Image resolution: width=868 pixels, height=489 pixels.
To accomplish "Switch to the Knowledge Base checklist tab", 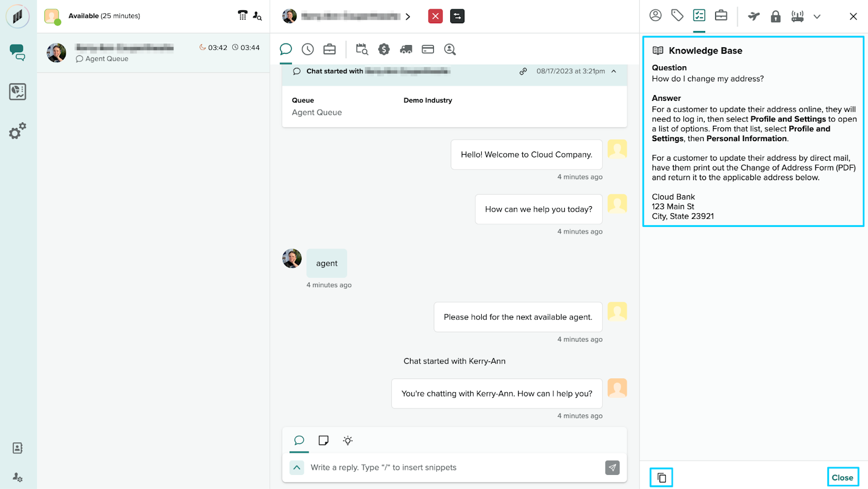I will click(x=699, y=16).
